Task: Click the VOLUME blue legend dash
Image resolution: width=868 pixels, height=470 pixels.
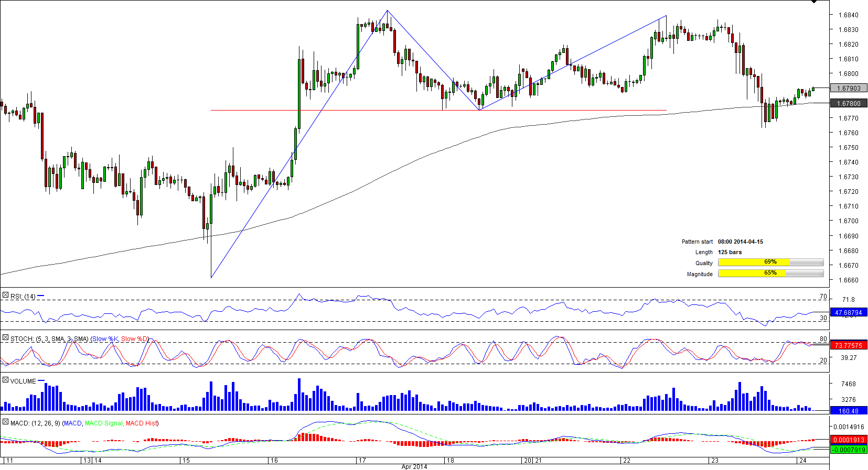Action: pos(41,380)
